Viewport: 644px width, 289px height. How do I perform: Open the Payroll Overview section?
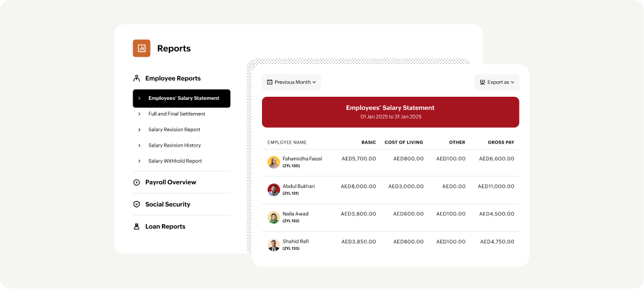tap(171, 182)
